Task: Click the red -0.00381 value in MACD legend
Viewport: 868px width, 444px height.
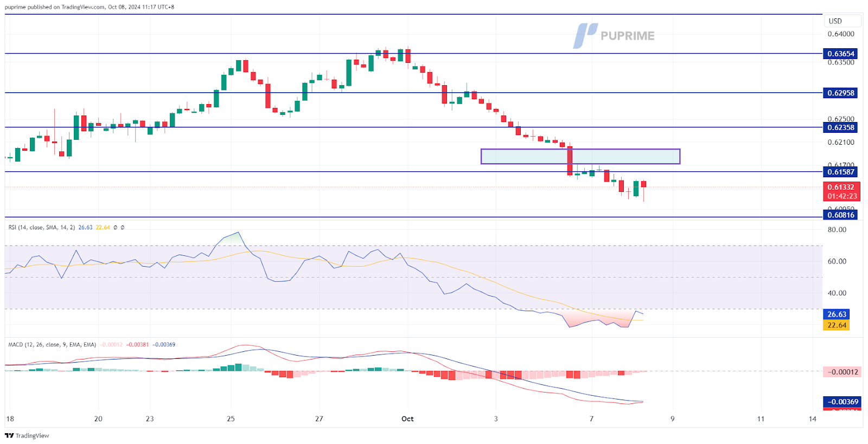Action: [138, 345]
